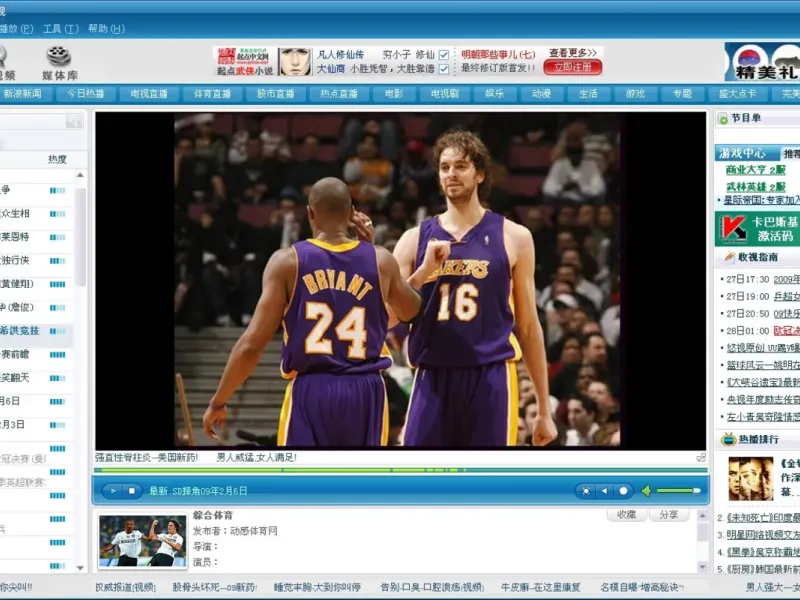Click the 热播排行 TV icon
Screen dimensions: 800x600
729,439
